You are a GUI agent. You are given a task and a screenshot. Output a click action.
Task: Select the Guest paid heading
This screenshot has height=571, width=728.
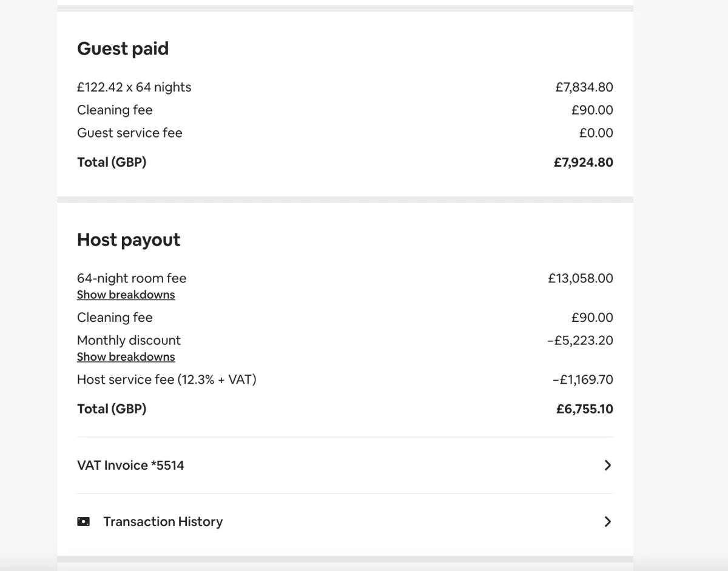pos(123,48)
